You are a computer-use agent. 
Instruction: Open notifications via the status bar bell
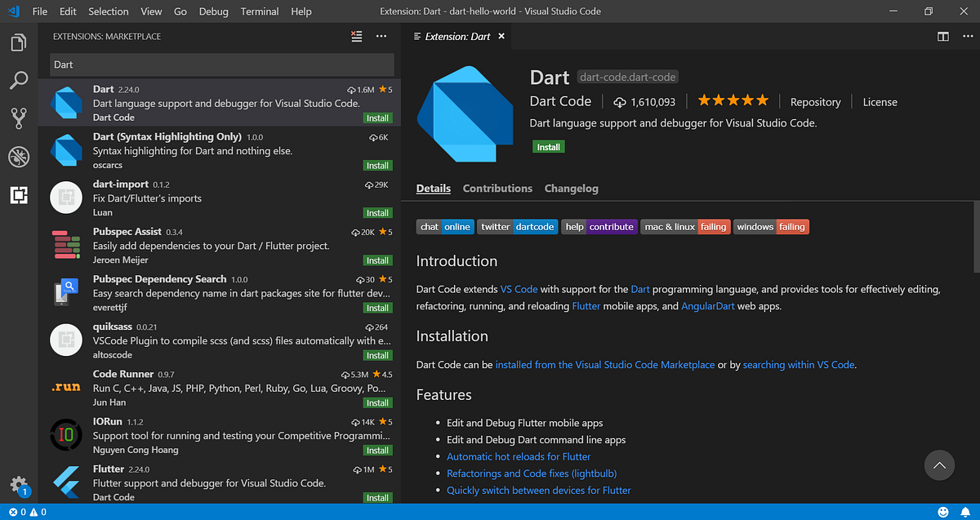coord(966,512)
